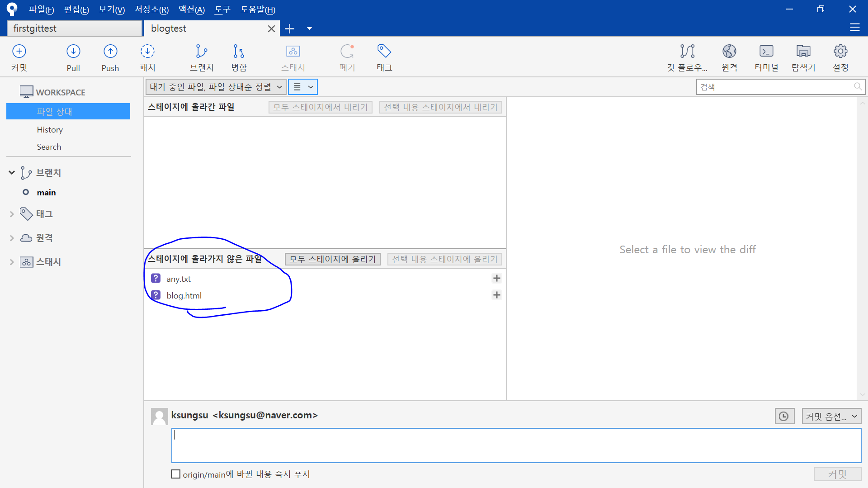Open the pending files sort dropdown
The width and height of the screenshot is (868, 488).
coord(216,87)
